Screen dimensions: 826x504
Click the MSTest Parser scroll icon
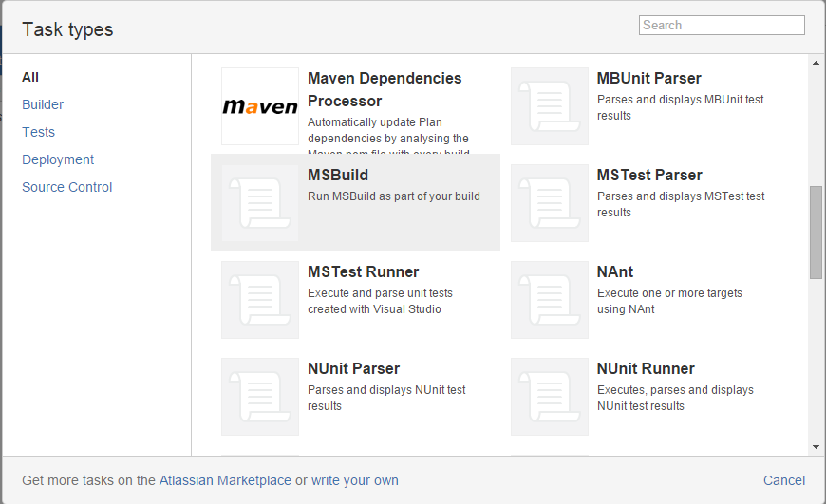point(550,203)
